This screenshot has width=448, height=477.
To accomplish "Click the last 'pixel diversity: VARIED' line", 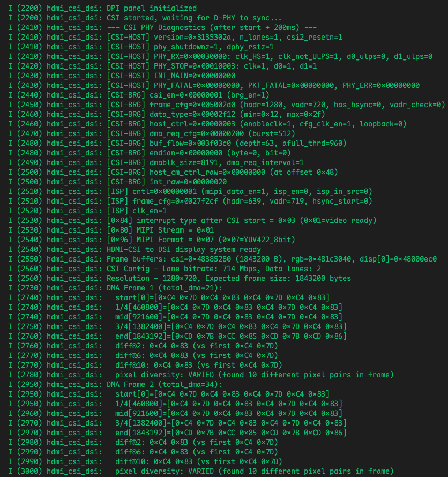I will [201, 472].
